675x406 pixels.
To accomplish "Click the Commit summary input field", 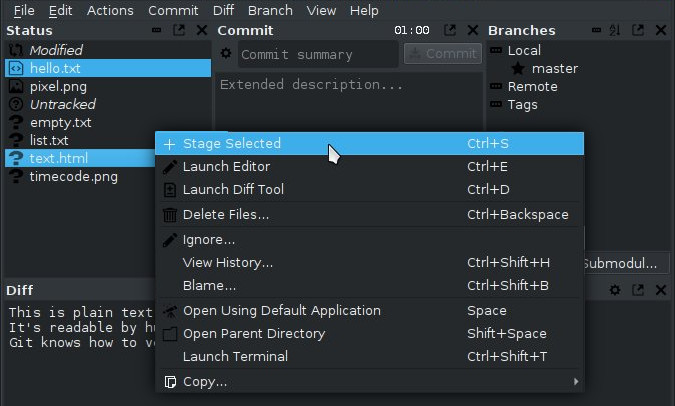I will pos(315,54).
